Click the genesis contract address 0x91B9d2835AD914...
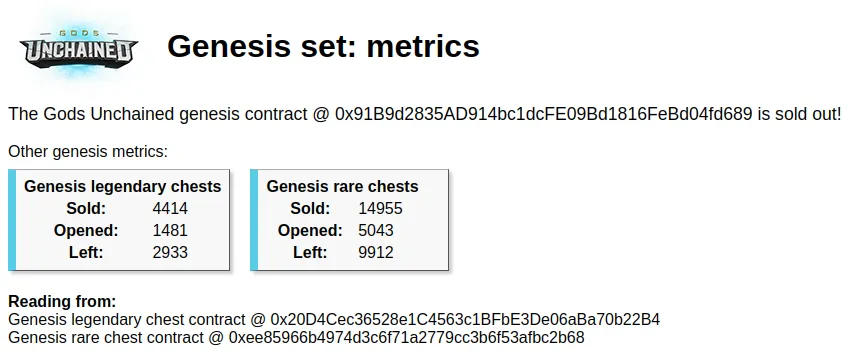 (x=543, y=114)
